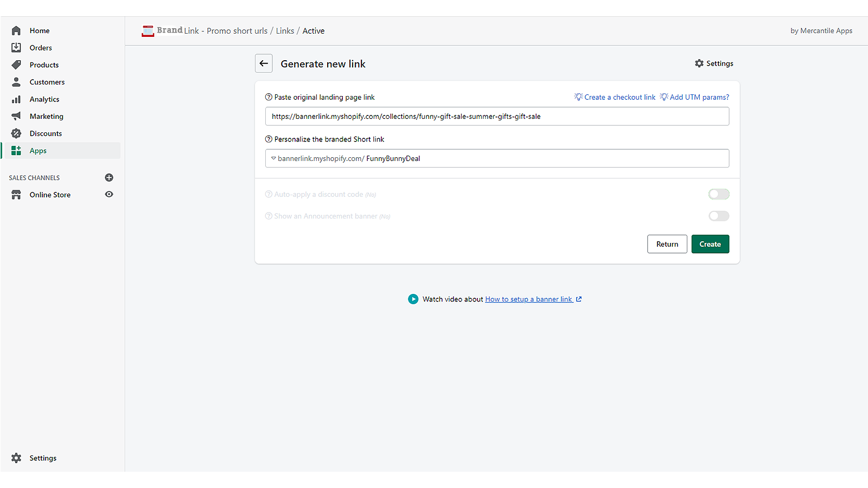Viewport: 868px width, 488px height.
Task: Open the Home section
Action: pos(39,30)
